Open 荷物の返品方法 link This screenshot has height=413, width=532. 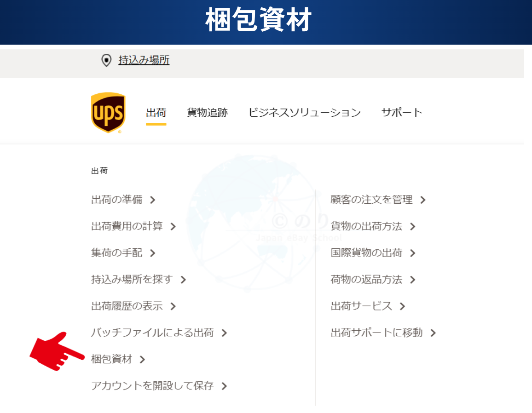pyautogui.click(x=366, y=280)
